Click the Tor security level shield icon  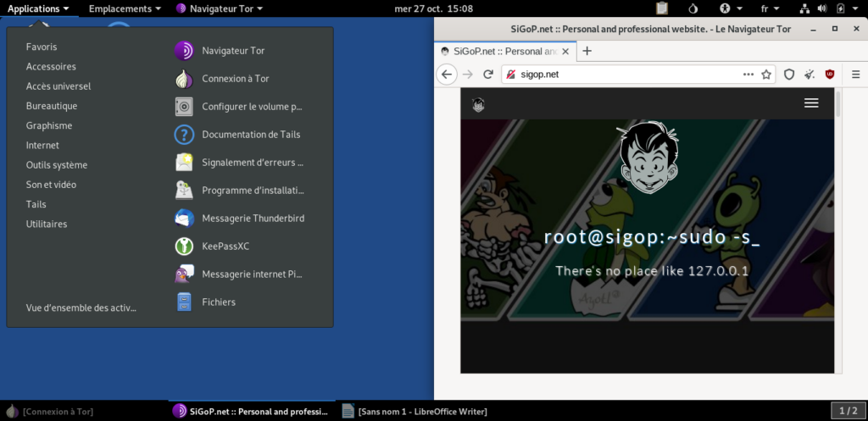coord(789,75)
